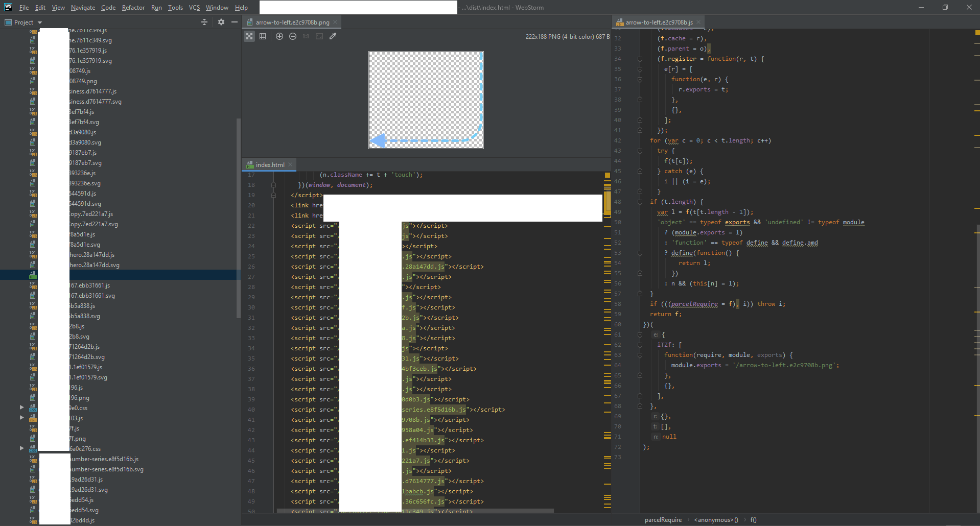Viewport: 980px width, 526px height.
Task: Open the VCS menu
Action: (194, 8)
